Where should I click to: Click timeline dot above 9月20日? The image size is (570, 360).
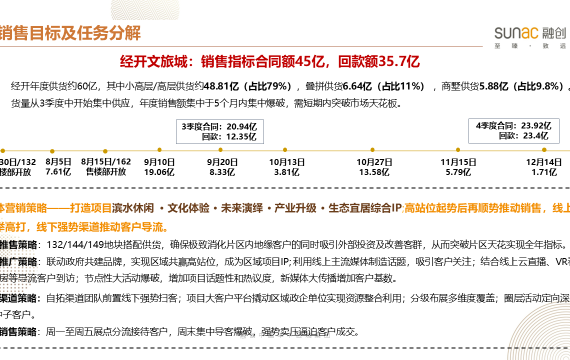[220, 150]
